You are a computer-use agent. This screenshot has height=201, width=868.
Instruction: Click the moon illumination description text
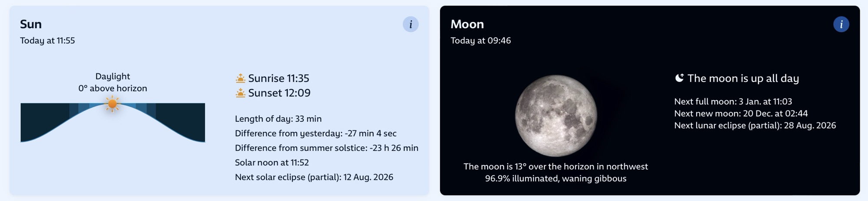pos(556,178)
